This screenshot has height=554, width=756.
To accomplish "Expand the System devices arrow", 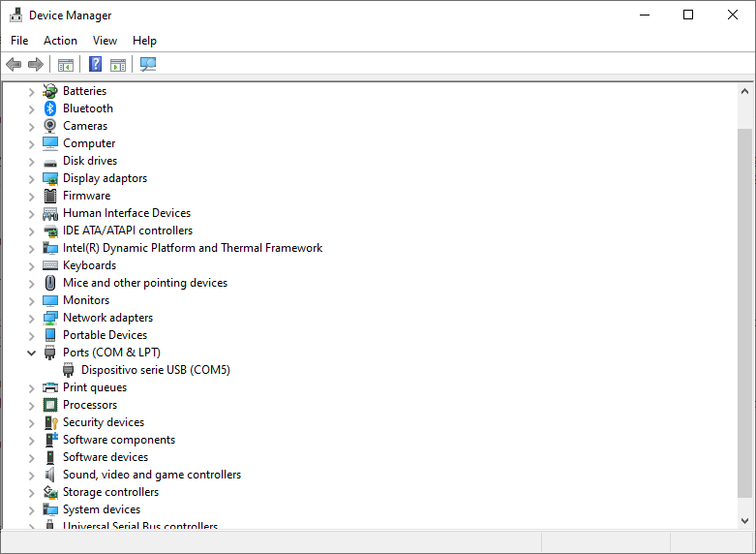I will point(31,510).
